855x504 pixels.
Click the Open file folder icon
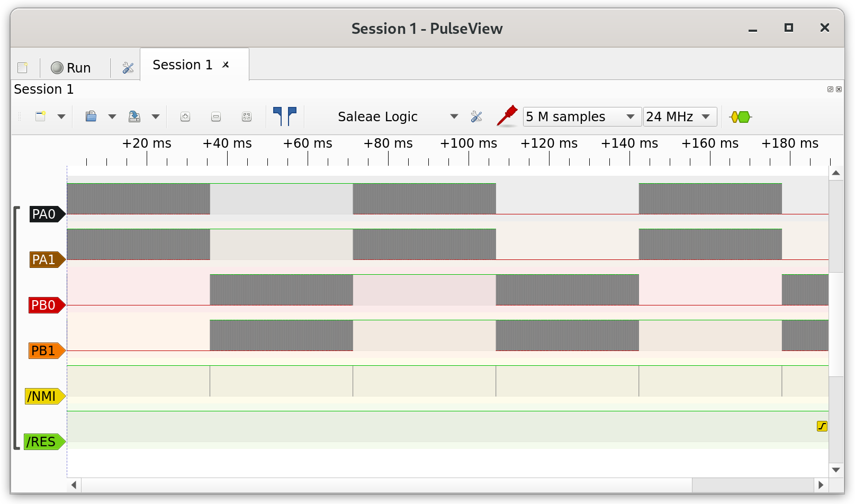91,116
